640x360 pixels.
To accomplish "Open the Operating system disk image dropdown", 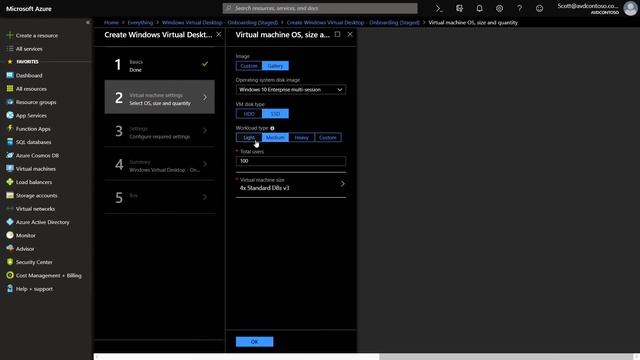I will 291,90.
